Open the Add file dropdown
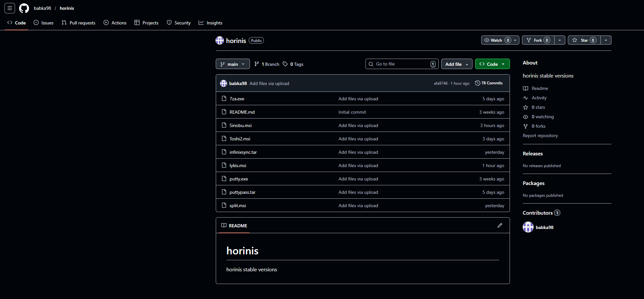644x299 pixels. pyautogui.click(x=457, y=64)
